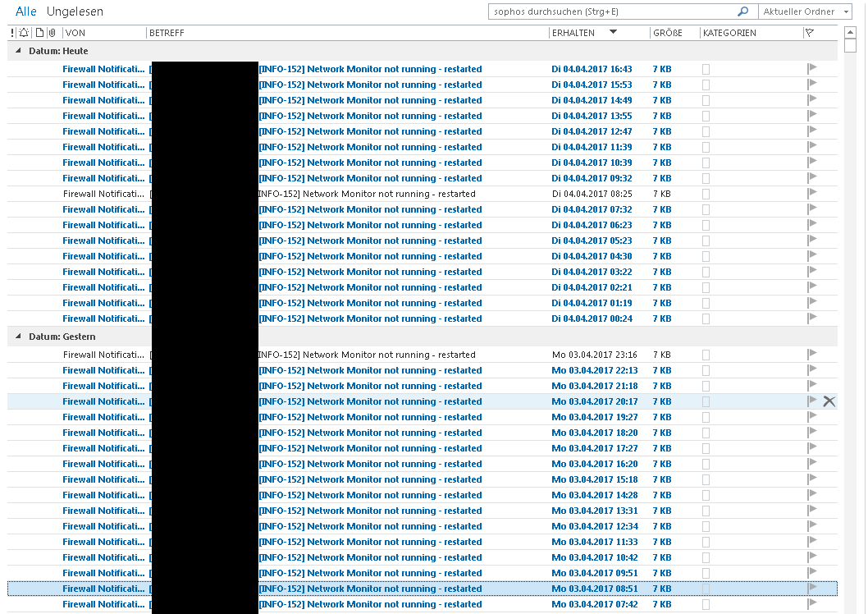Flag the message received 04.04.2017 04:30
This screenshot has height=614, width=868.
[812, 256]
